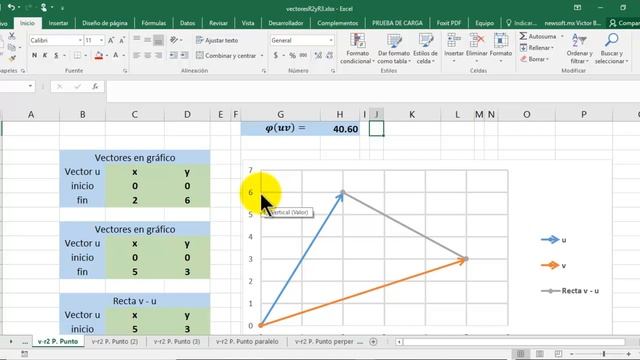Click the Format Painter brush

coord(12,59)
